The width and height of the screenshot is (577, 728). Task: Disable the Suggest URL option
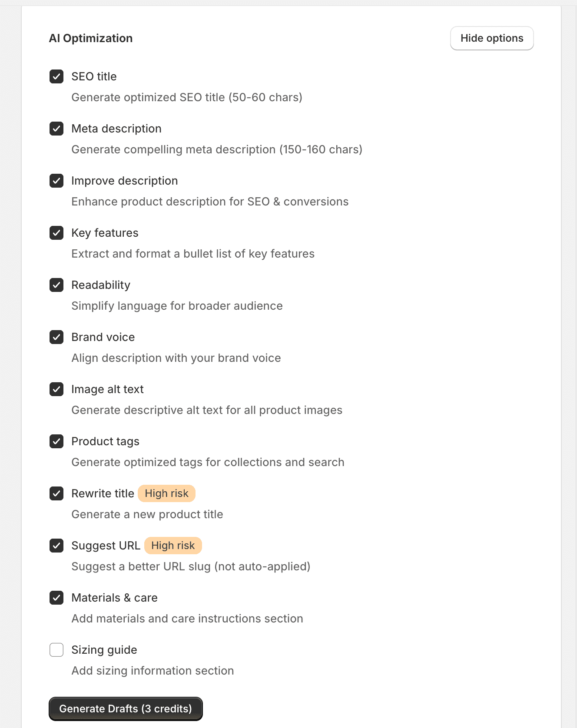point(56,546)
